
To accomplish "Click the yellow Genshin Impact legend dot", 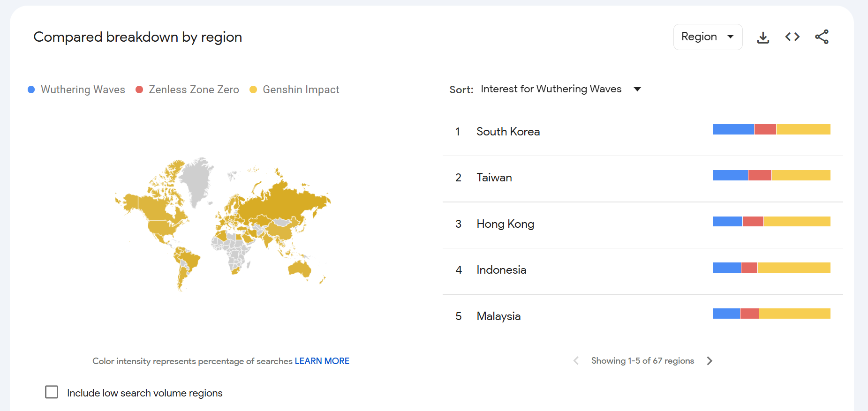I will coord(253,90).
